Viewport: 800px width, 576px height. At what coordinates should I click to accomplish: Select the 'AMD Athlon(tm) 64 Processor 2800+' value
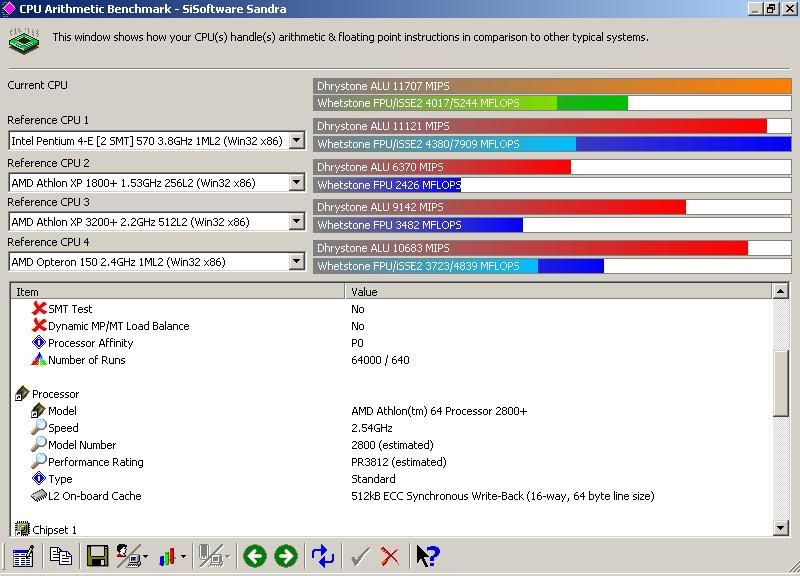coord(439,411)
